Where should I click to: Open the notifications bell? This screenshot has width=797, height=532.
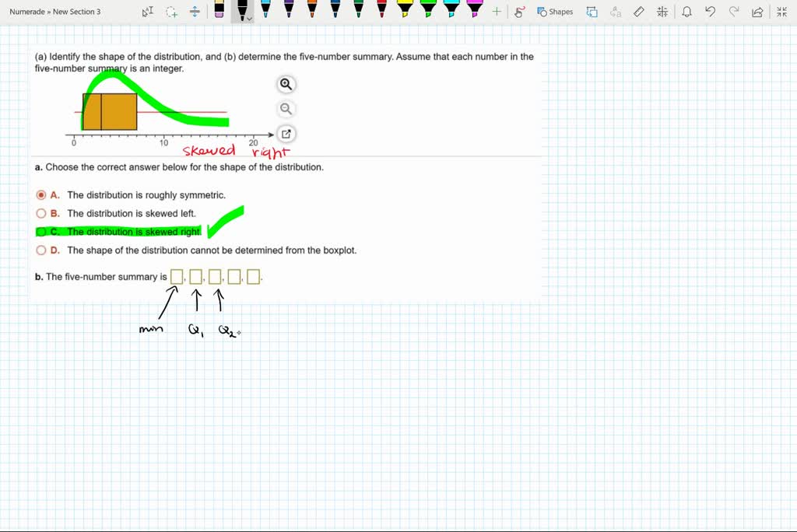coord(686,12)
